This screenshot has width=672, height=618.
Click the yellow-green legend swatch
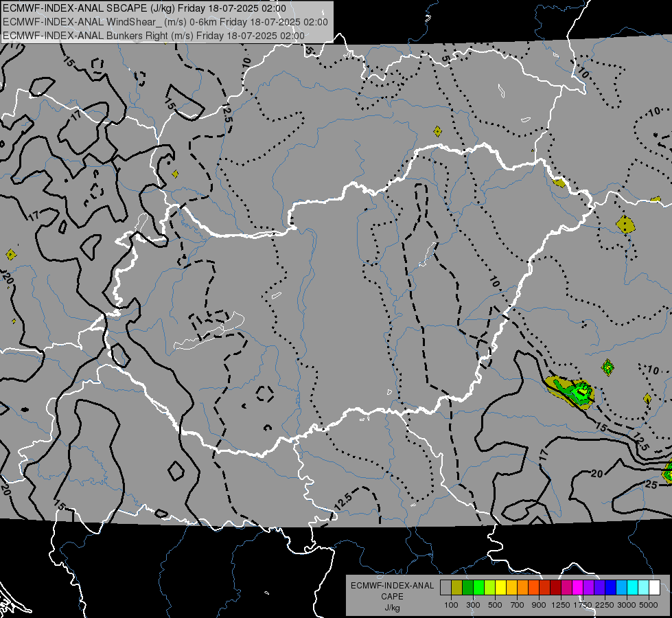(x=490, y=587)
